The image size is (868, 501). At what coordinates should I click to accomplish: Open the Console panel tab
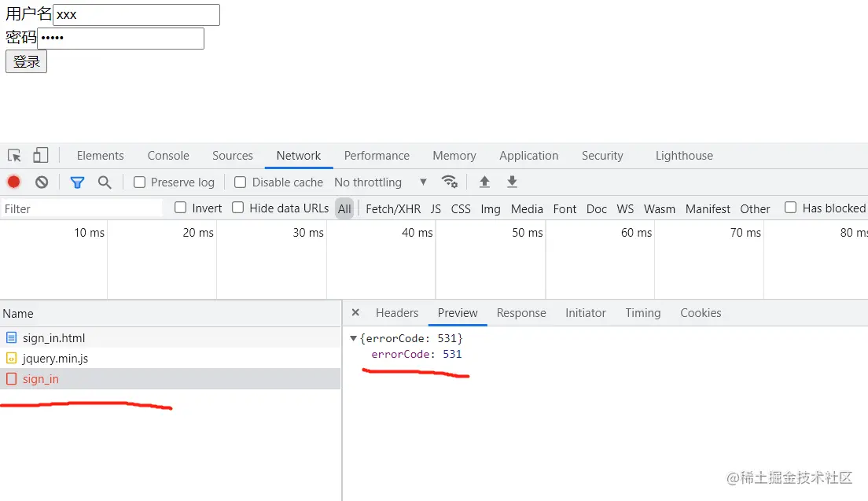coord(168,156)
